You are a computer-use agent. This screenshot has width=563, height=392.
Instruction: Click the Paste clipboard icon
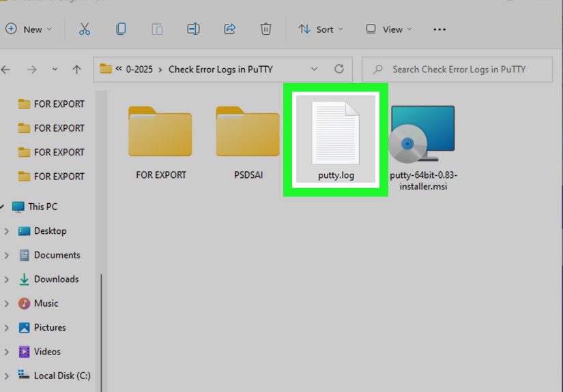tap(157, 29)
